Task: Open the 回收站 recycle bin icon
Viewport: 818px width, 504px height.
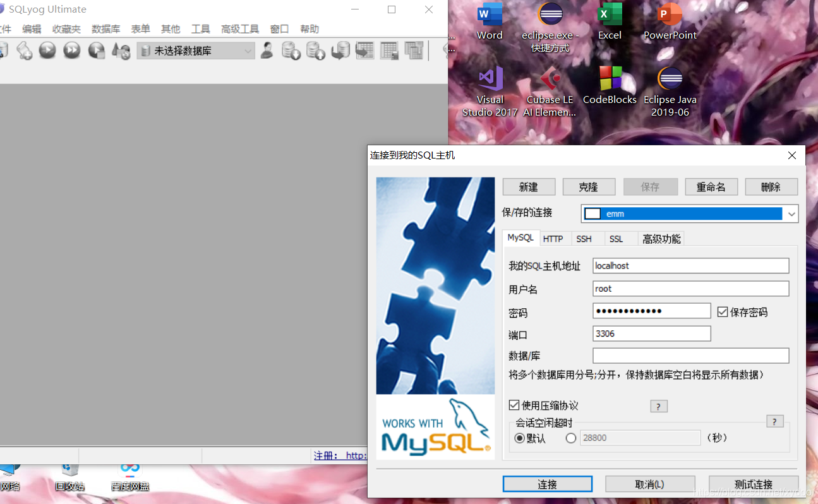Action: [69, 478]
